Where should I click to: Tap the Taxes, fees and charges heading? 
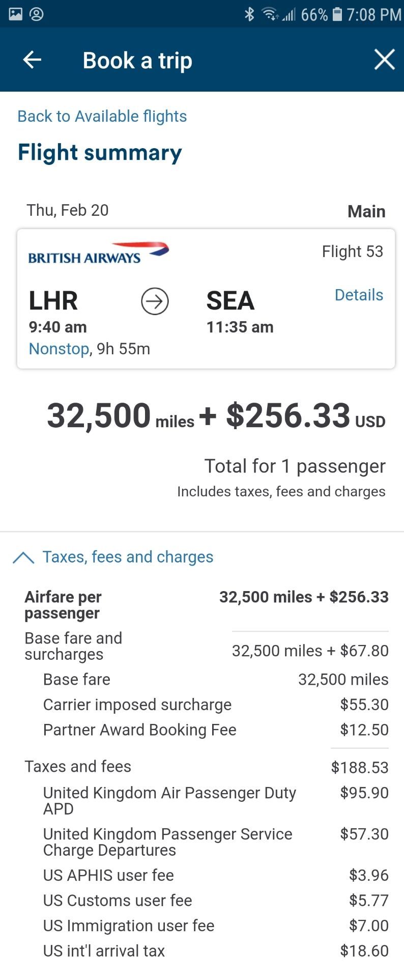[128, 557]
